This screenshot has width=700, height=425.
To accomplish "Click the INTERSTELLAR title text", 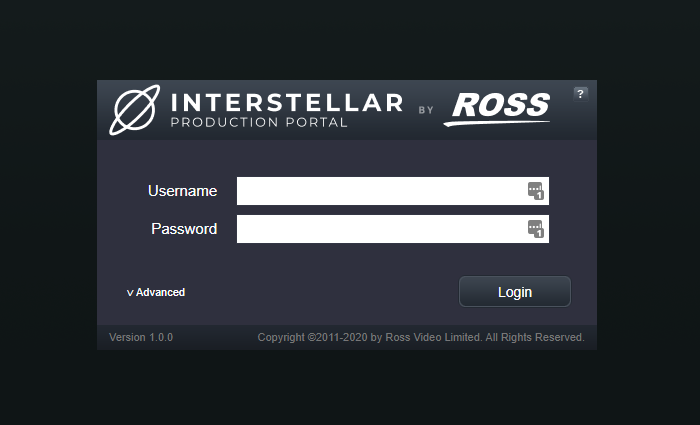I will click(x=287, y=102).
